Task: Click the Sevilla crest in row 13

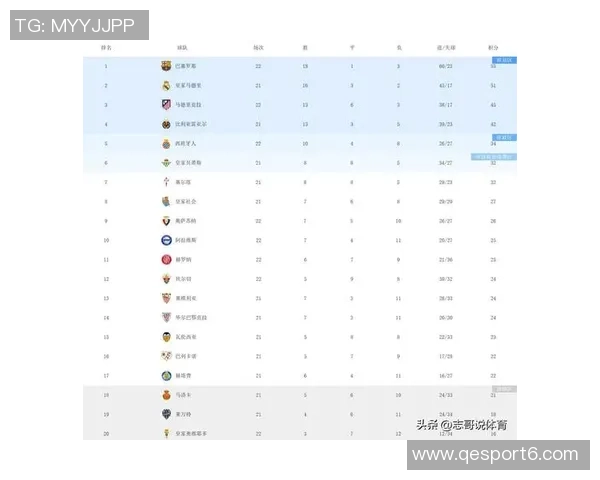Action: point(166,298)
